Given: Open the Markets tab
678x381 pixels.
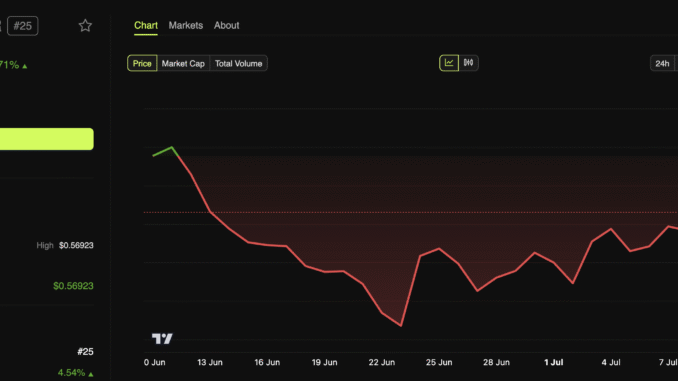Looking at the screenshot, I should tap(185, 26).
